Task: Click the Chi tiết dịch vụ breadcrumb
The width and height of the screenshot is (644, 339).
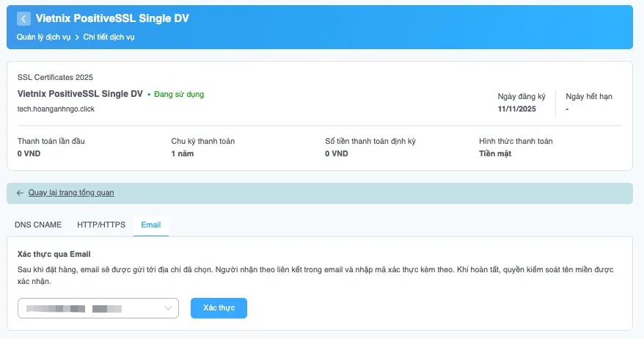Action: pyautogui.click(x=109, y=37)
